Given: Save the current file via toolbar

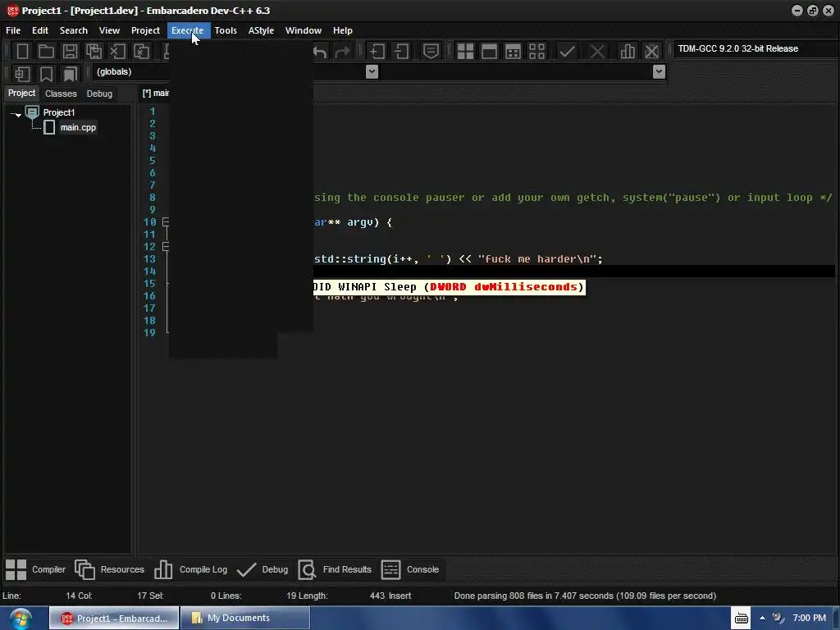Looking at the screenshot, I should (x=70, y=52).
